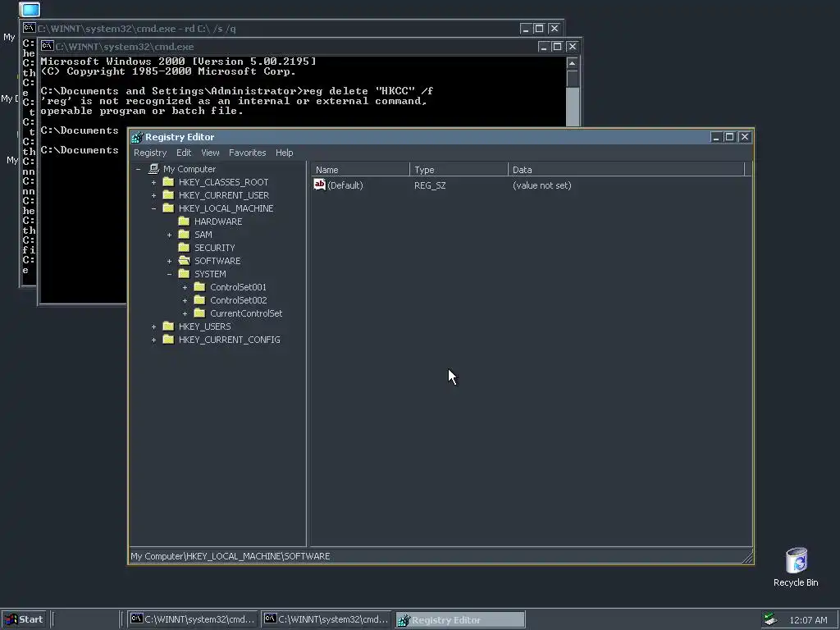Viewport: 840px width, 630px height.
Task: Collapse the My Computer tree node
Action: tap(138, 169)
